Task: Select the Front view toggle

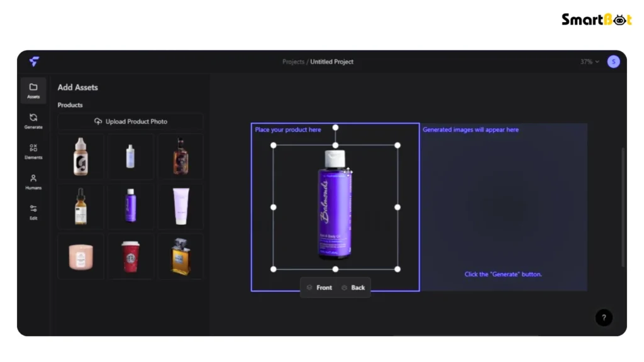Action: (x=319, y=287)
